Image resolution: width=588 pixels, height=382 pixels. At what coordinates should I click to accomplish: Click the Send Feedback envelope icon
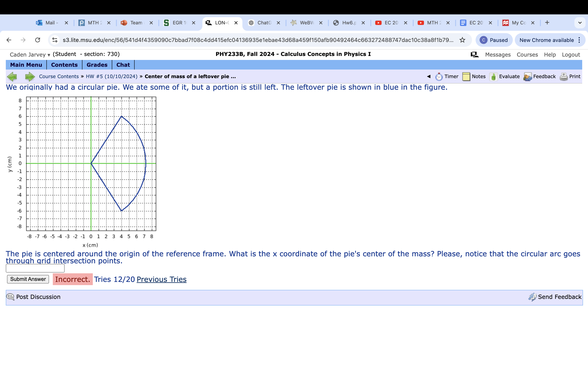coord(532,297)
